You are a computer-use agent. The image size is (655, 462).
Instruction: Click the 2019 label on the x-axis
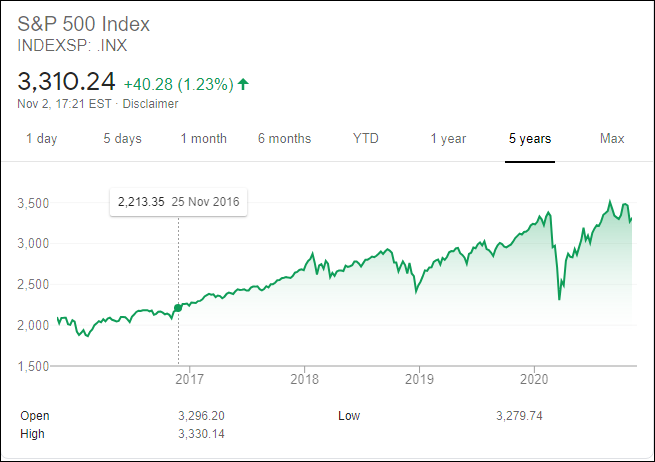tap(419, 379)
